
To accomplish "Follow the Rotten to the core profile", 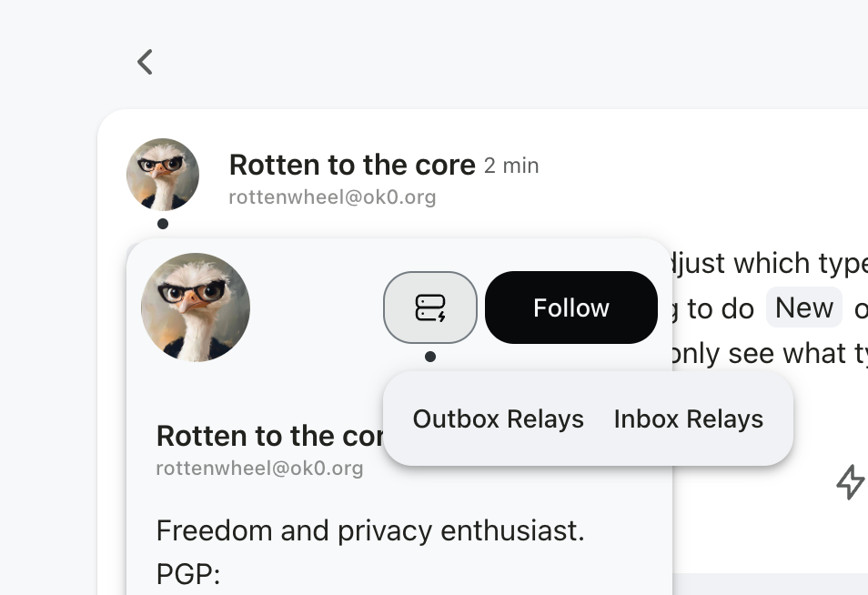I will pyautogui.click(x=570, y=308).
